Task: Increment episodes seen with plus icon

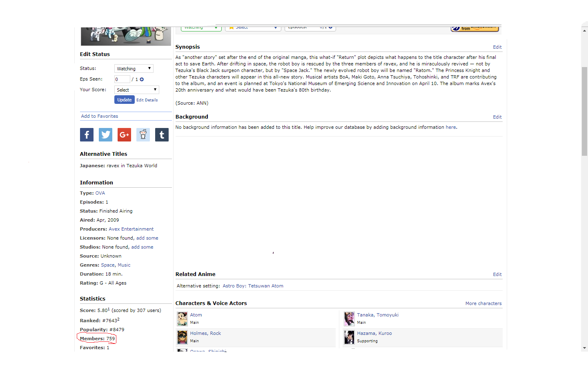Action: (142, 79)
